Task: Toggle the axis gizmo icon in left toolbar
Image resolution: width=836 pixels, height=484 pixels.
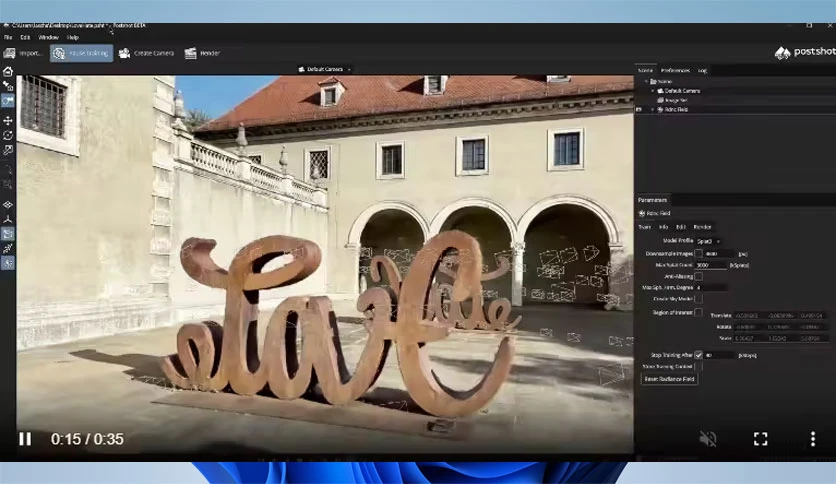Action: coord(7,219)
